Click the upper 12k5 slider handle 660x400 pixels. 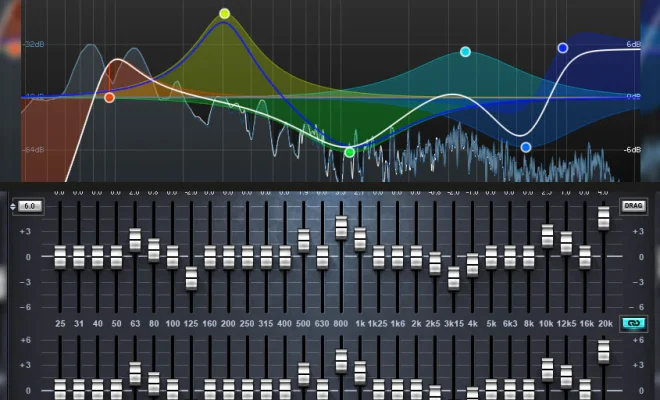566,243
